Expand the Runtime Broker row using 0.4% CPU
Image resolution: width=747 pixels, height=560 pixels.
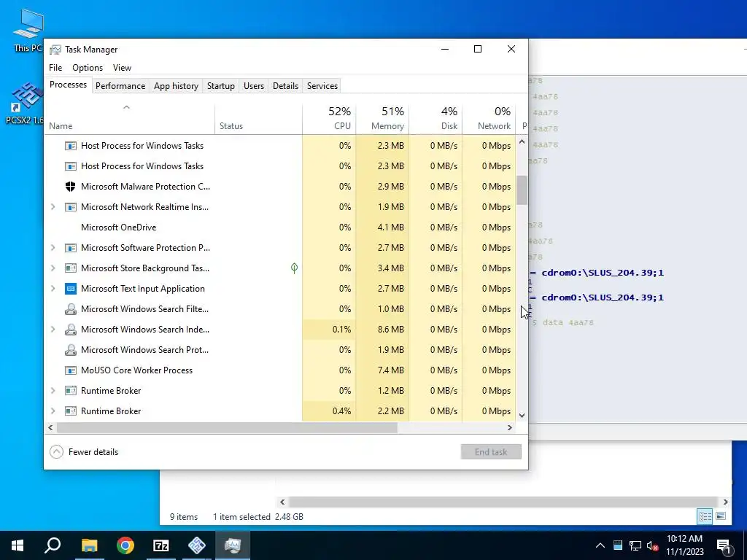point(53,411)
